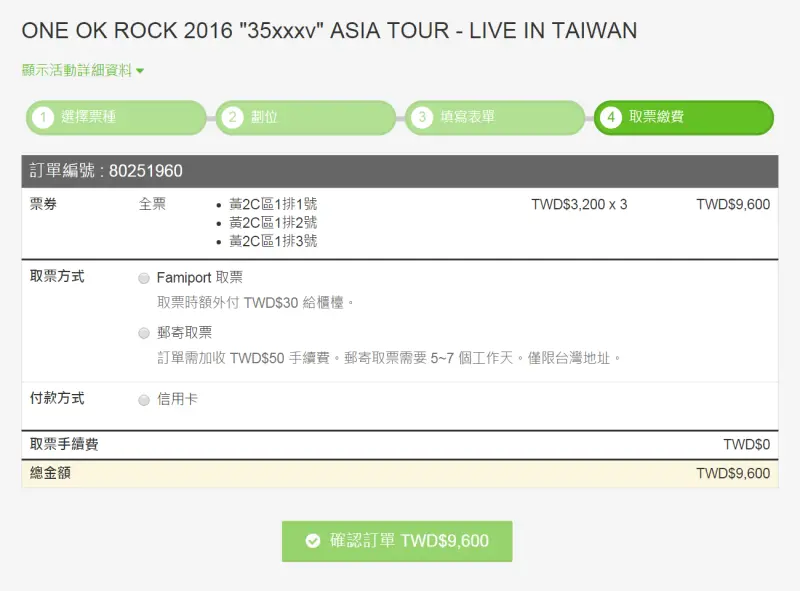Click seat entry 黃2C區1排3號
Viewport: 800px width, 591px height.
coord(273,241)
